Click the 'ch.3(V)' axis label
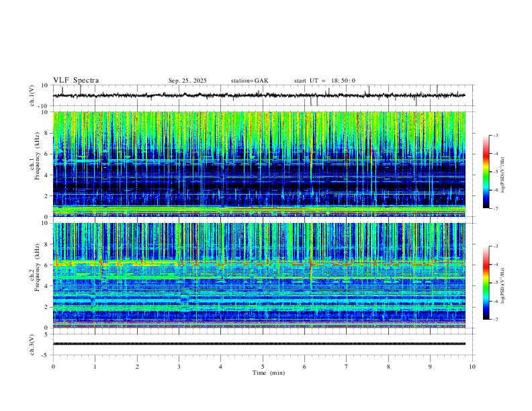The width and height of the screenshot is (532, 411). pos(32,345)
